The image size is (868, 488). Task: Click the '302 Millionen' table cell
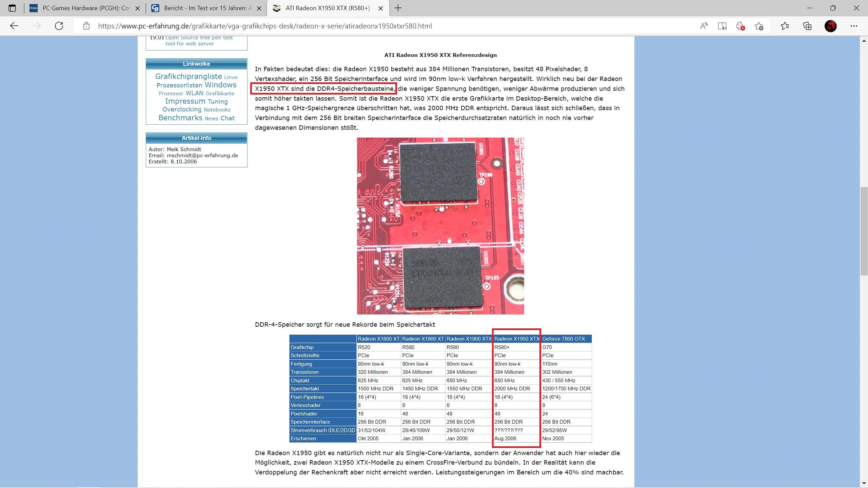coord(566,372)
